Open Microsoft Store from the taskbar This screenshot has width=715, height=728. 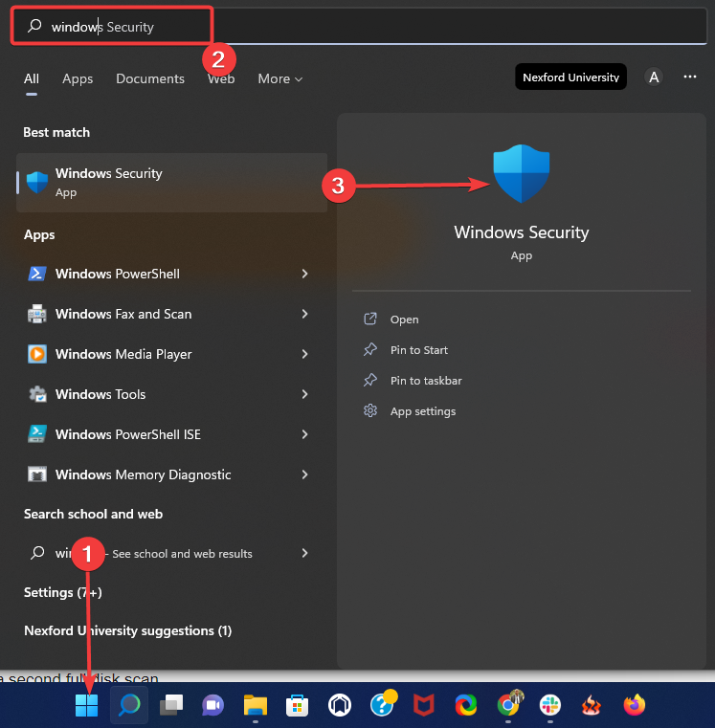(x=298, y=705)
